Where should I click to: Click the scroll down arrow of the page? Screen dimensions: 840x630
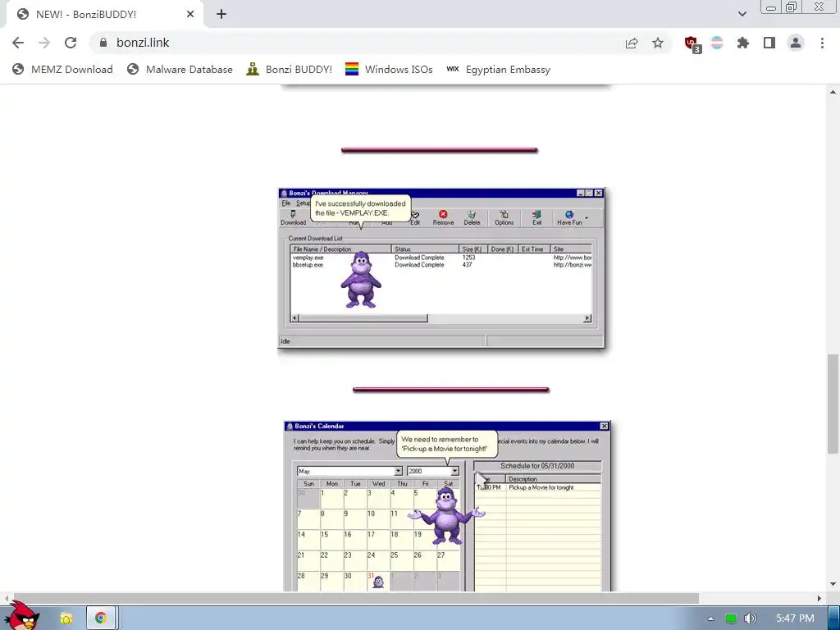pyautogui.click(x=833, y=584)
